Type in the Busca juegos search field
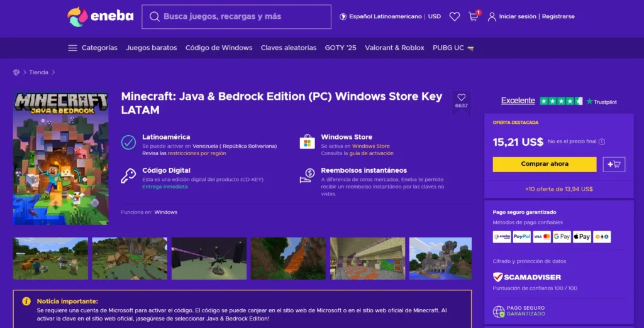This screenshot has width=644, height=328. (x=242, y=17)
